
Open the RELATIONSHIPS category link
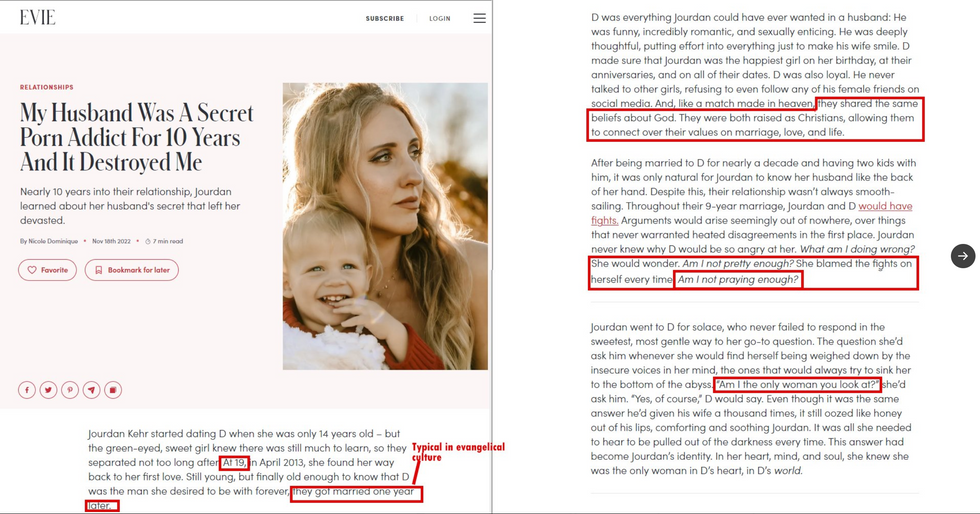point(46,88)
